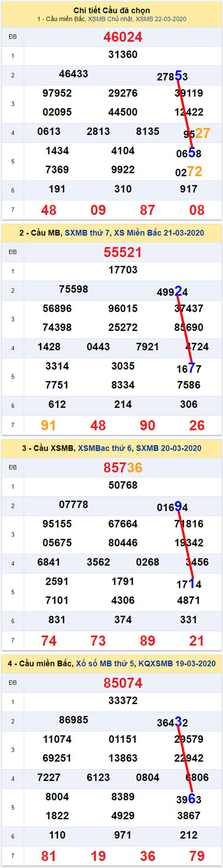Select special prize number 46024
This screenshot has width=223, height=868.
(x=123, y=37)
